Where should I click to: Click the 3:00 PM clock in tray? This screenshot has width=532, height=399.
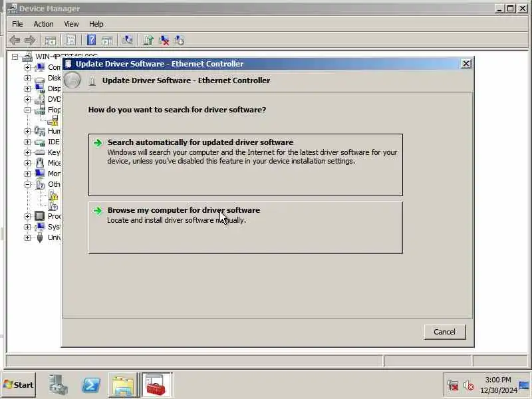(x=497, y=380)
